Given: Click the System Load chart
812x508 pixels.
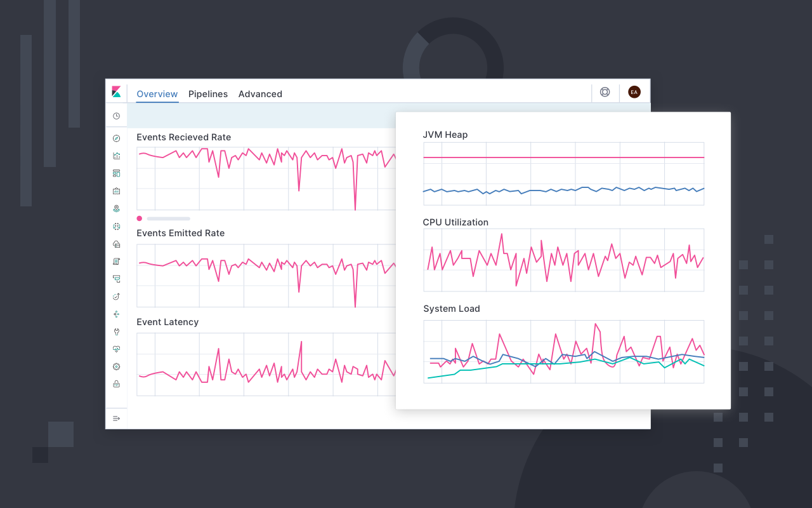Looking at the screenshot, I should [564, 351].
